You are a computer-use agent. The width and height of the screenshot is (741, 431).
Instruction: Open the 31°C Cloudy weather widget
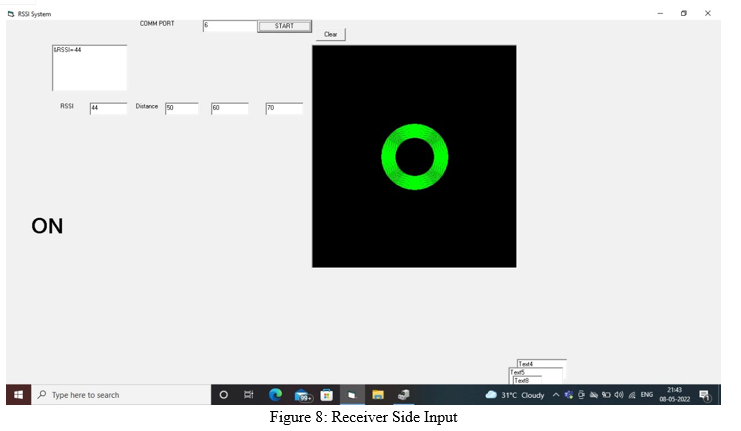(515, 395)
